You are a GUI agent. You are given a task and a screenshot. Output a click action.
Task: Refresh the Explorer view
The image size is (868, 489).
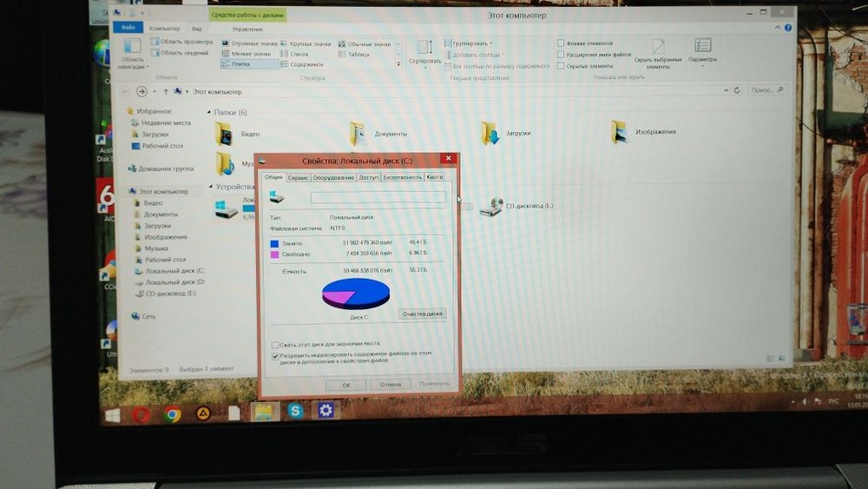pyautogui.click(x=737, y=90)
